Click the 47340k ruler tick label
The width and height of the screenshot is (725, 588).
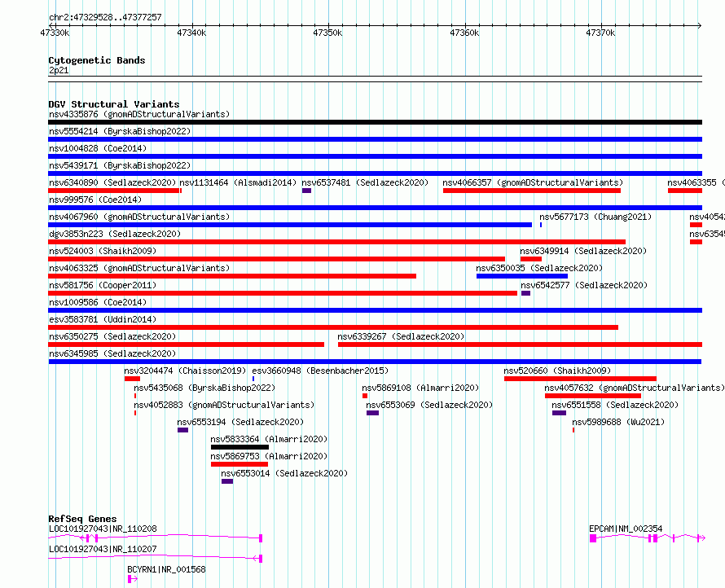[191, 33]
